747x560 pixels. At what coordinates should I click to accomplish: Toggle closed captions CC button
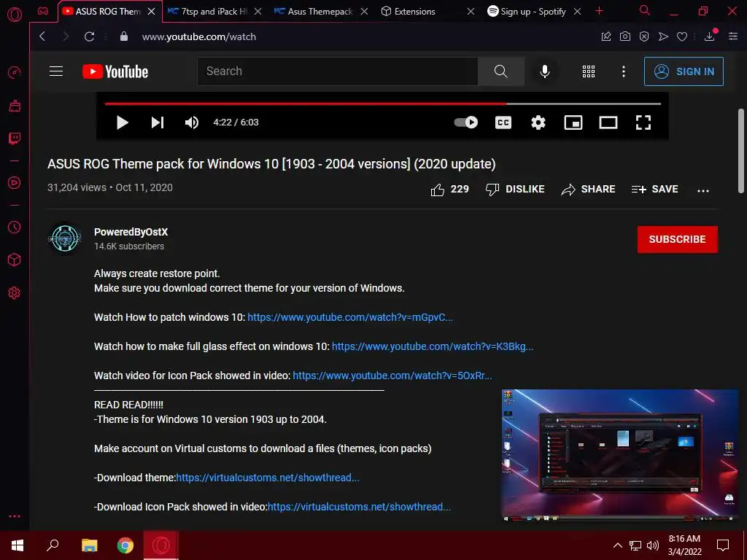(x=503, y=122)
